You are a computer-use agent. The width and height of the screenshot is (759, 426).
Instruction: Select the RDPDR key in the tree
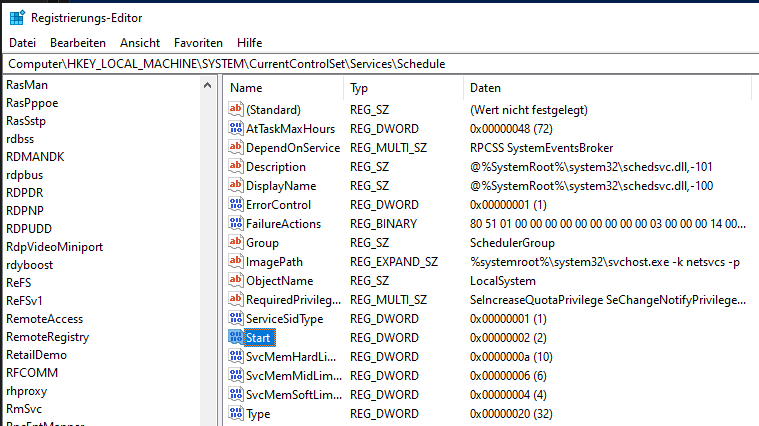pos(25,193)
